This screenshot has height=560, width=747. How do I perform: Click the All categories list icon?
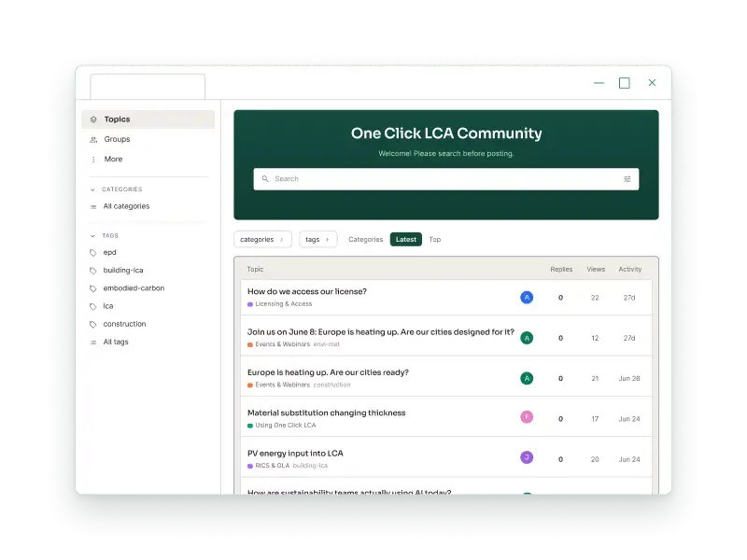pyautogui.click(x=93, y=206)
